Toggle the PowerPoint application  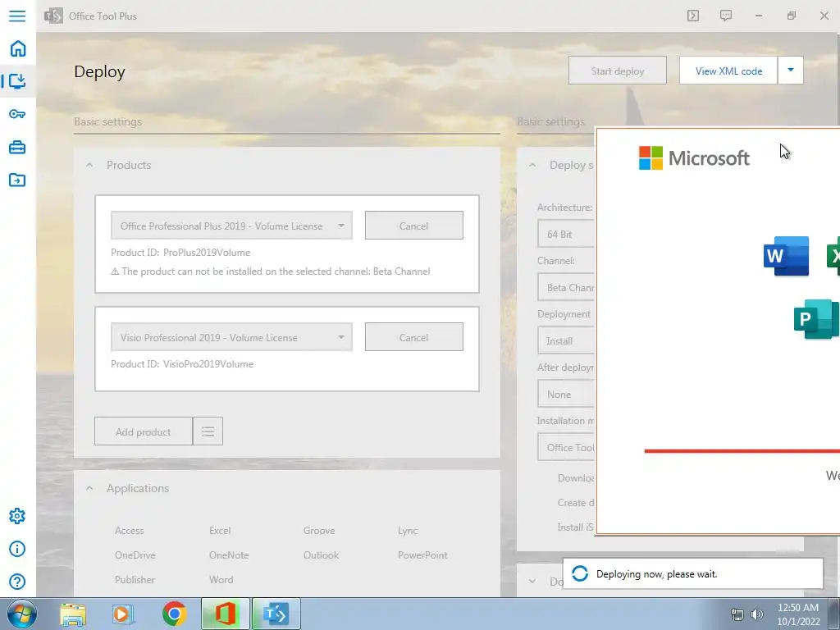422,555
